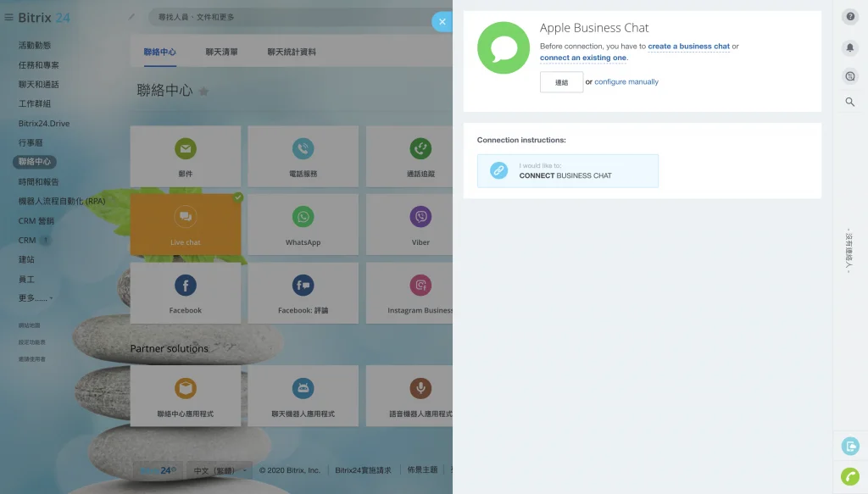
Task: Click the 'create a business chat' link
Action: pos(688,47)
